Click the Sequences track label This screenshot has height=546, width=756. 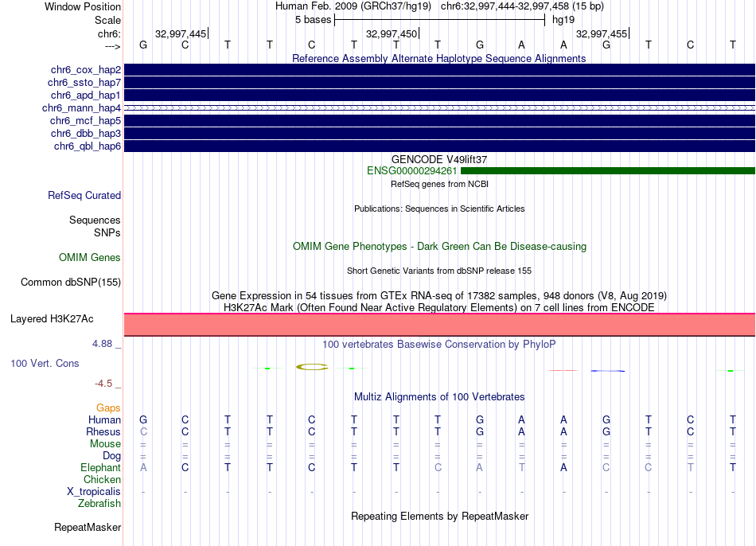tap(95, 220)
